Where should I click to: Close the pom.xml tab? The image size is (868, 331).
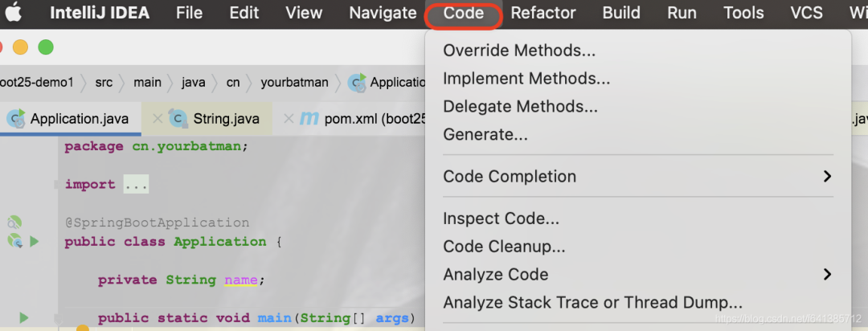[289, 119]
